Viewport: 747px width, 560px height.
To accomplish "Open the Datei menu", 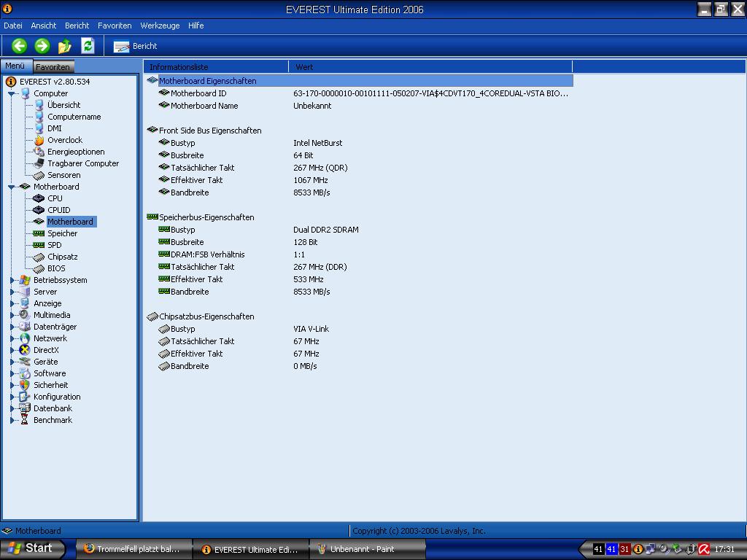I will point(13,26).
